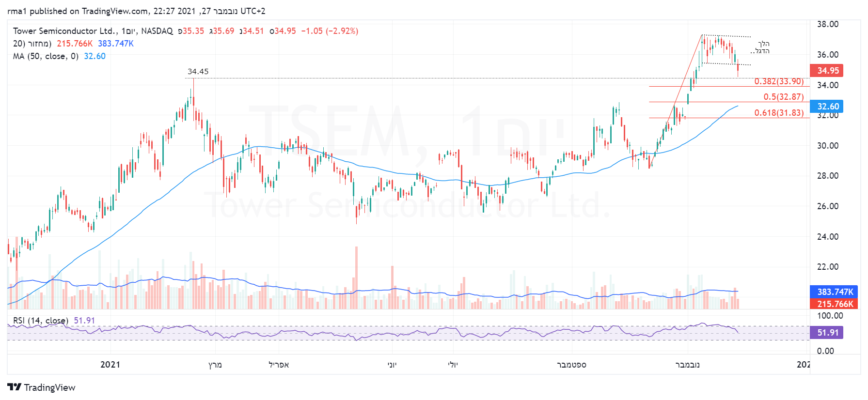Image resolution: width=868 pixels, height=400 pixels.
Task: Click the 34.00 price axis label
Action: coord(828,85)
